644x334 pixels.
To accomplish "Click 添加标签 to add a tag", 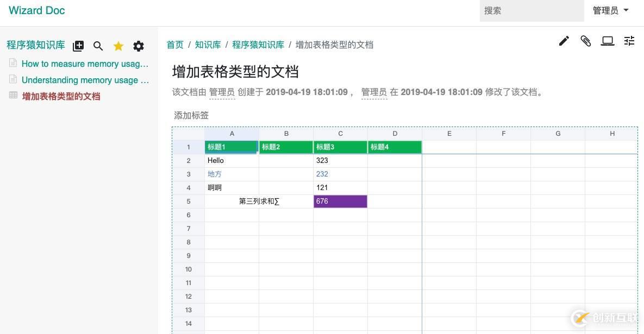I will pos(191,115).
